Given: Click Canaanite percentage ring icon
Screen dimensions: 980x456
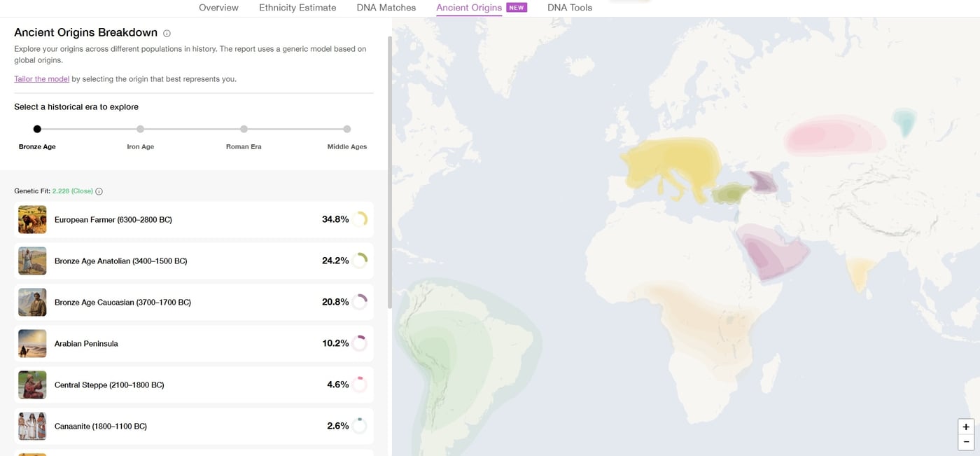Looking at the screenshot, I should click(x=359, y=426).
